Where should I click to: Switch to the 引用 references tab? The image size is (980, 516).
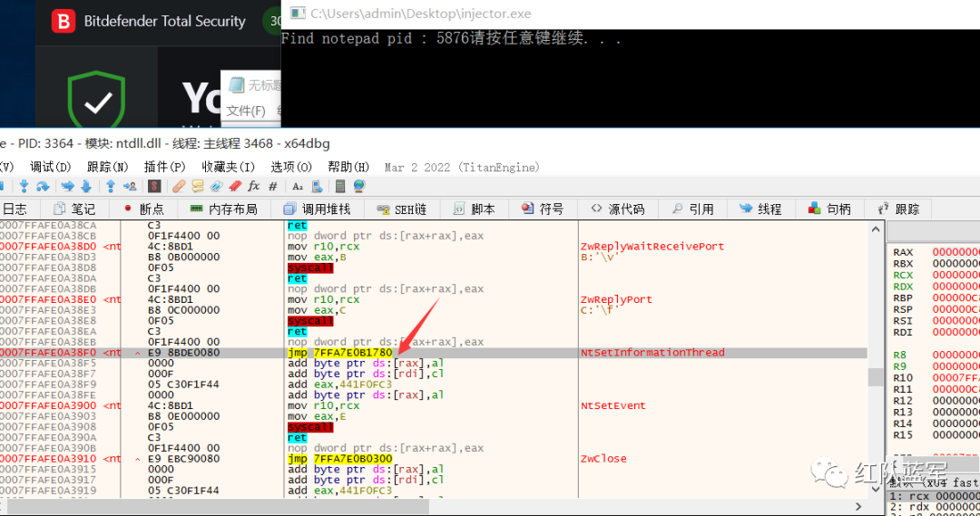[692, 209]
